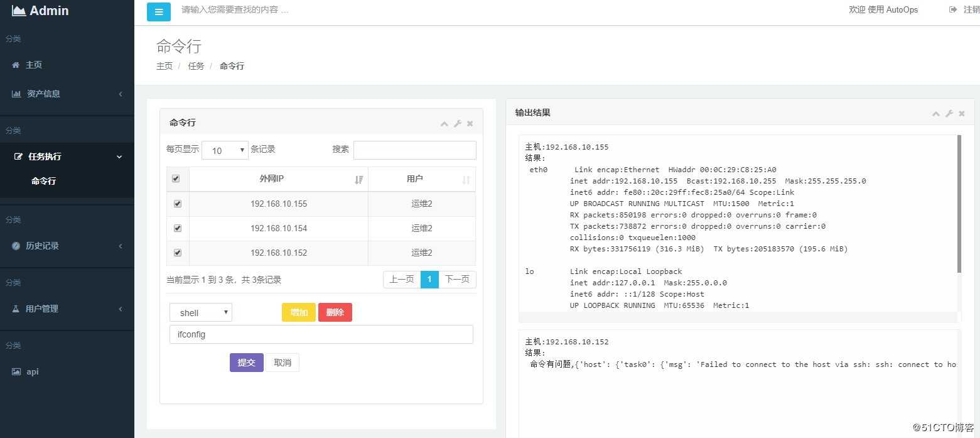Click the edit icon beside 任务执行
This screenshot has width=980, height=438.
pos(18,156)
